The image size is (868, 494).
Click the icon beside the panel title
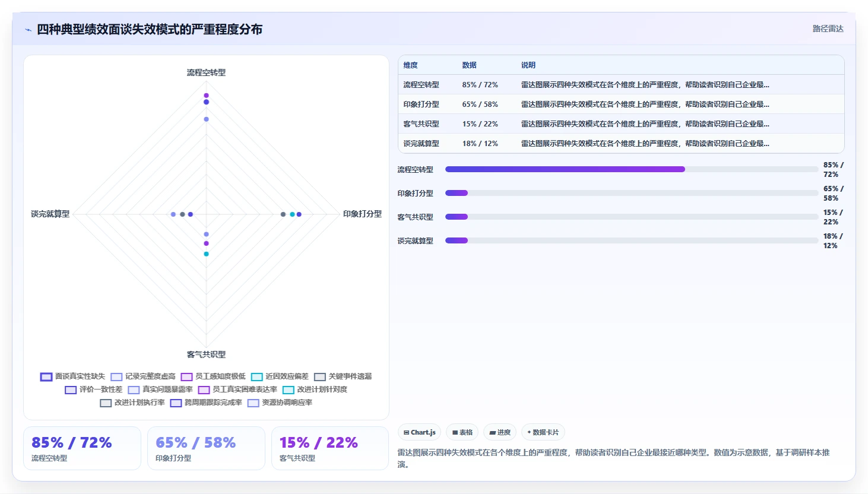click(28, 30)
